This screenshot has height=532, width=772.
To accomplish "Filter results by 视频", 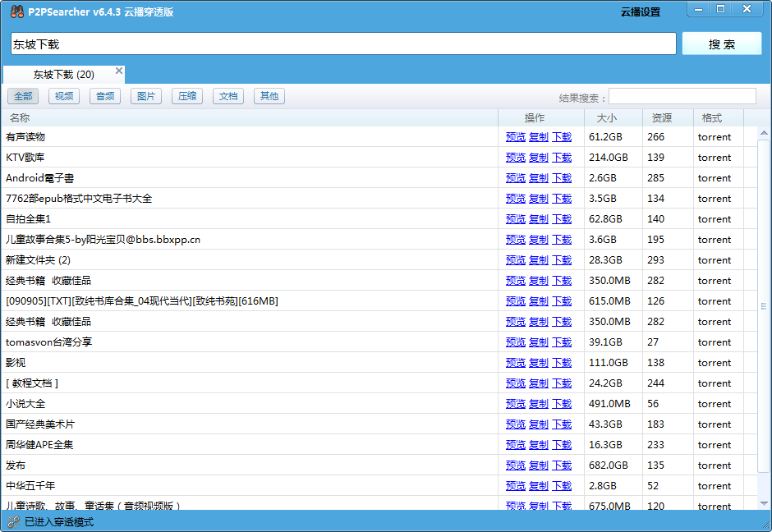I will (64, 96).
